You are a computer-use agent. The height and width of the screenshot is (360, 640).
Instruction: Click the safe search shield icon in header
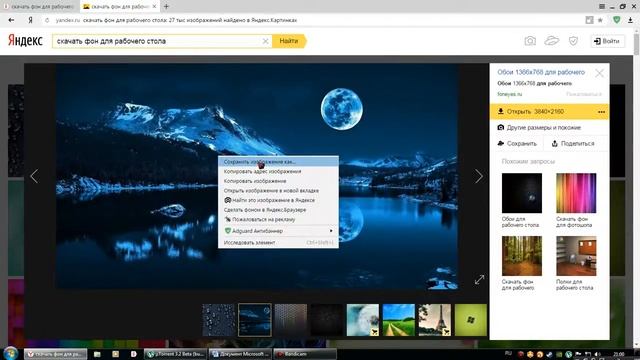pos(573,41)
